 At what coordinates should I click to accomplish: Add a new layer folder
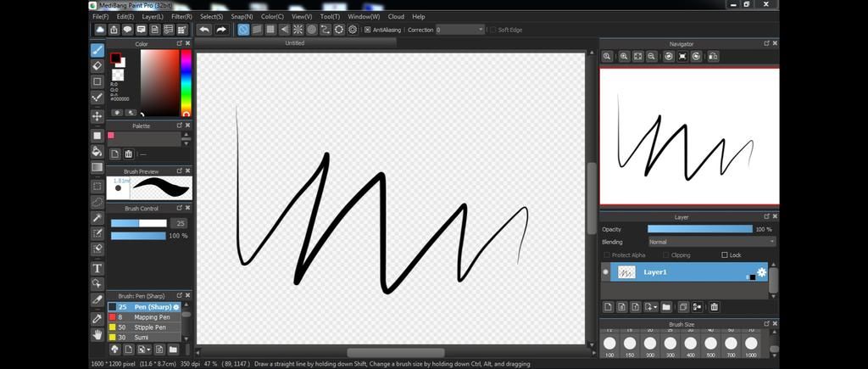(x=666, y=306)
